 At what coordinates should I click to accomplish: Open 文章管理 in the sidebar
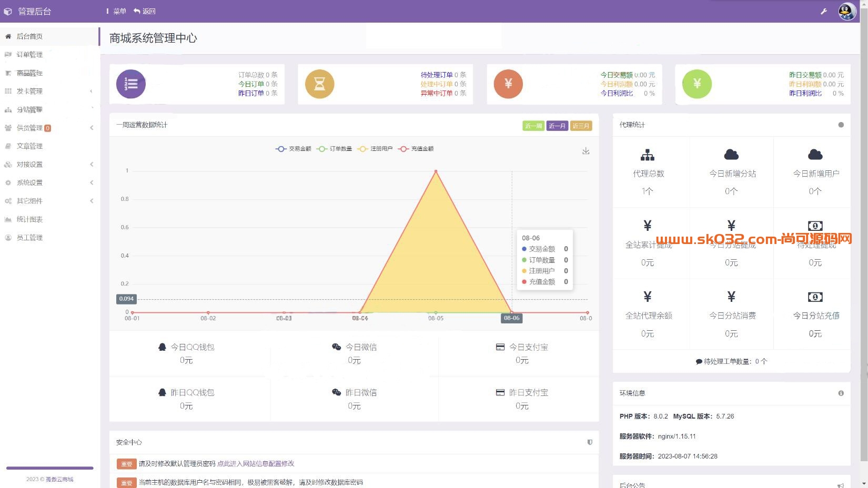tap(50, 146)
